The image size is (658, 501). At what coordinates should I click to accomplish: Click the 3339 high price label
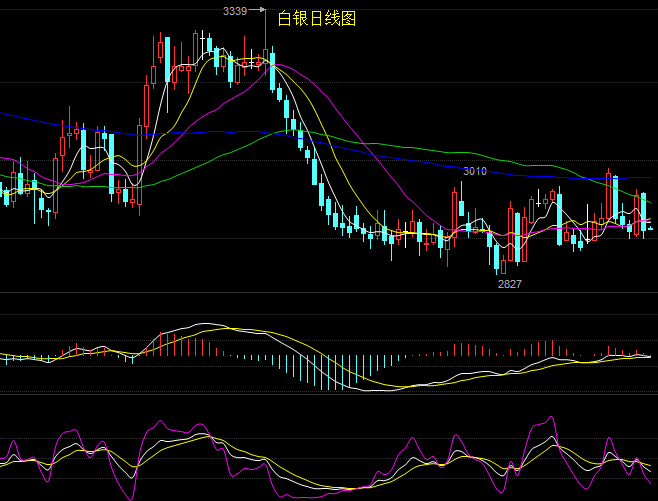[235, 11]
